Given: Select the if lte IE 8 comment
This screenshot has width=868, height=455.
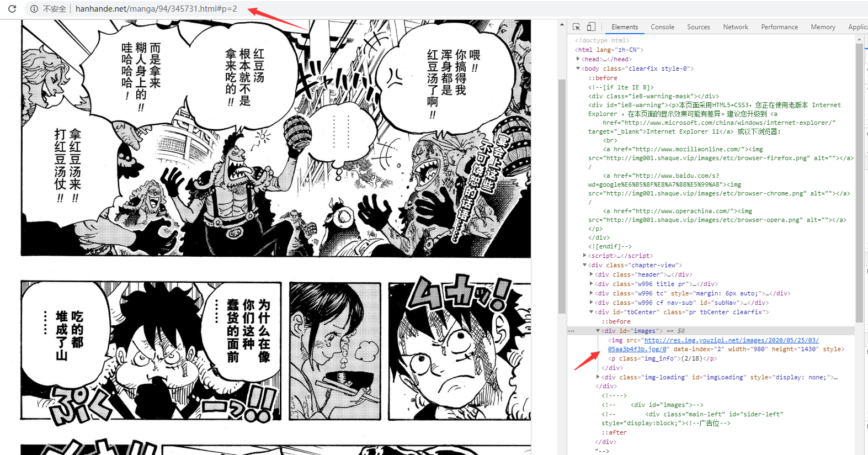Looking at the screenshot, I should pyautogui.click(x=621, y=87).
